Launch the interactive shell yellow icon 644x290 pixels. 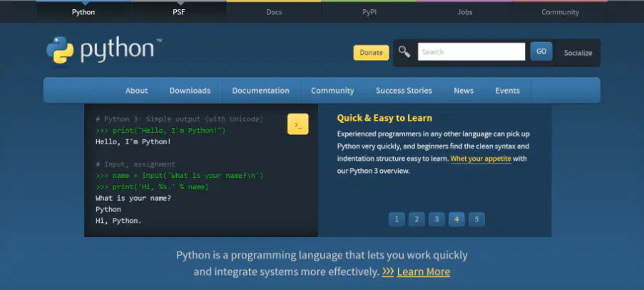(298, 124)
